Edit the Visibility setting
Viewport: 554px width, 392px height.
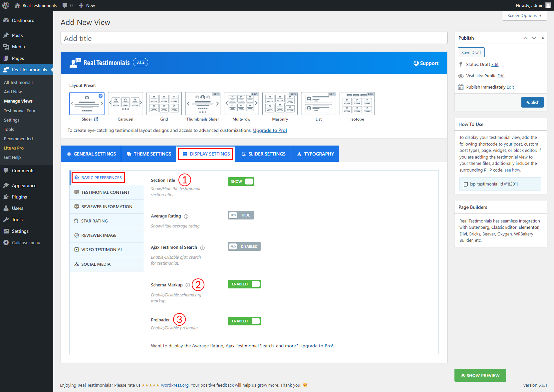tap(501, 76)
